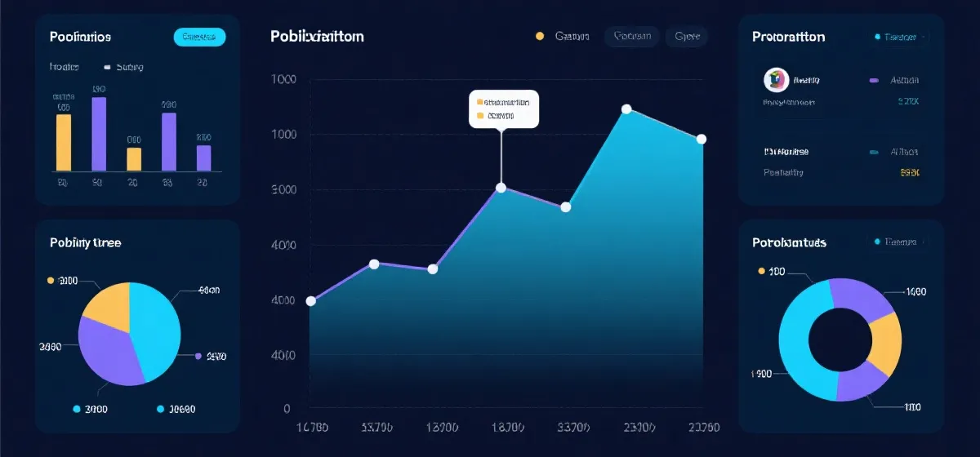Click the yellow legend dot above the pie chart
Image resolution: width=980 pixels, height=457 pixels.
tap(51, 281)
